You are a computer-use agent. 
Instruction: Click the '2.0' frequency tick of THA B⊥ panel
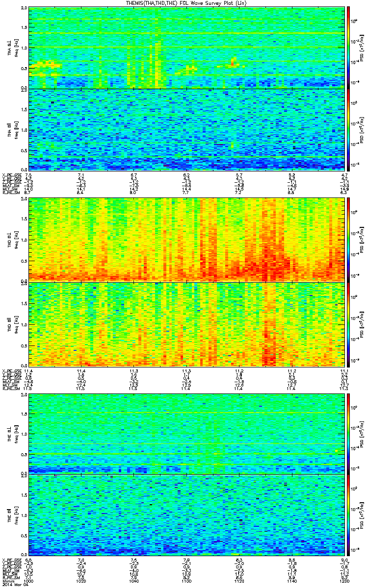point(24,9)
